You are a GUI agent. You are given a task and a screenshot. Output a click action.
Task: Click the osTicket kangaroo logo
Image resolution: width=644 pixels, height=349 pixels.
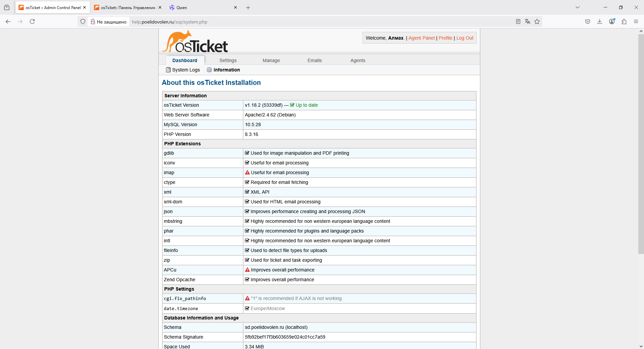point(195,42)
